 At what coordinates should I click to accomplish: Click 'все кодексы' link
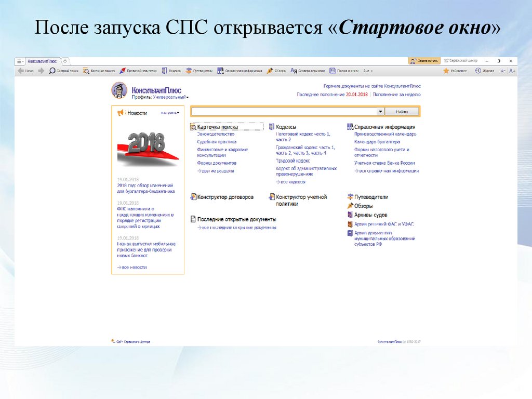291,182
